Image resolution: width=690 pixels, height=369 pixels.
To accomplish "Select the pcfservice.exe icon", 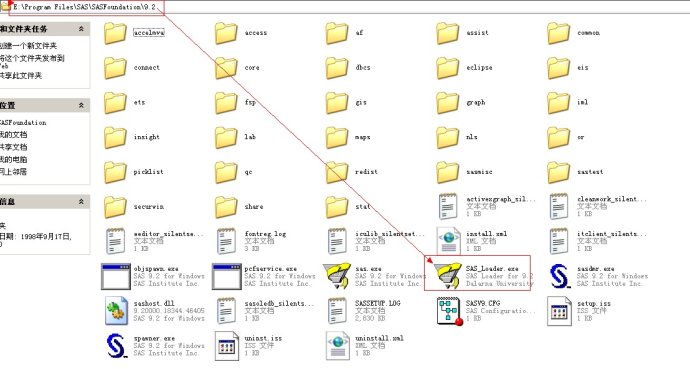I will point(226,277).
